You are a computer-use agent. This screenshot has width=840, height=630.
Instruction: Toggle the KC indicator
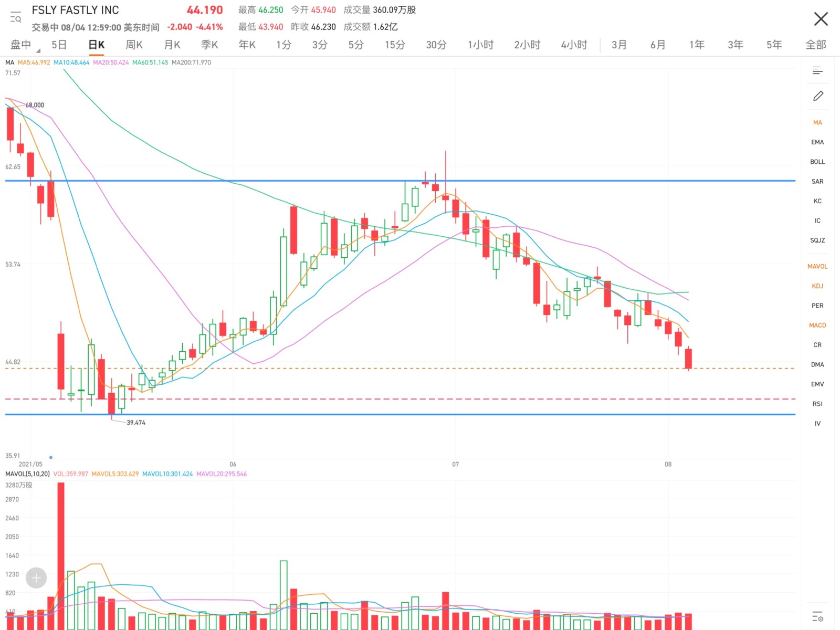click(x=817, y=201)
